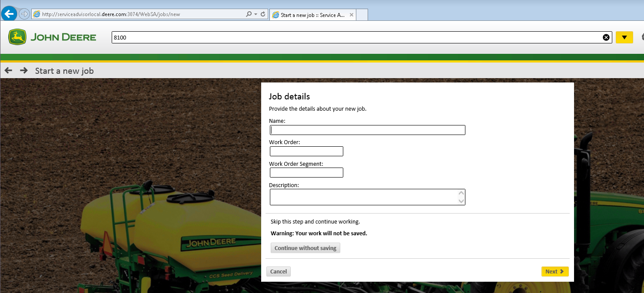Image resolution: width=644 pixels, height=293 pixels.
Task: Go forward using the Service Advisor right arrow
Action: (x=24, y=70)
